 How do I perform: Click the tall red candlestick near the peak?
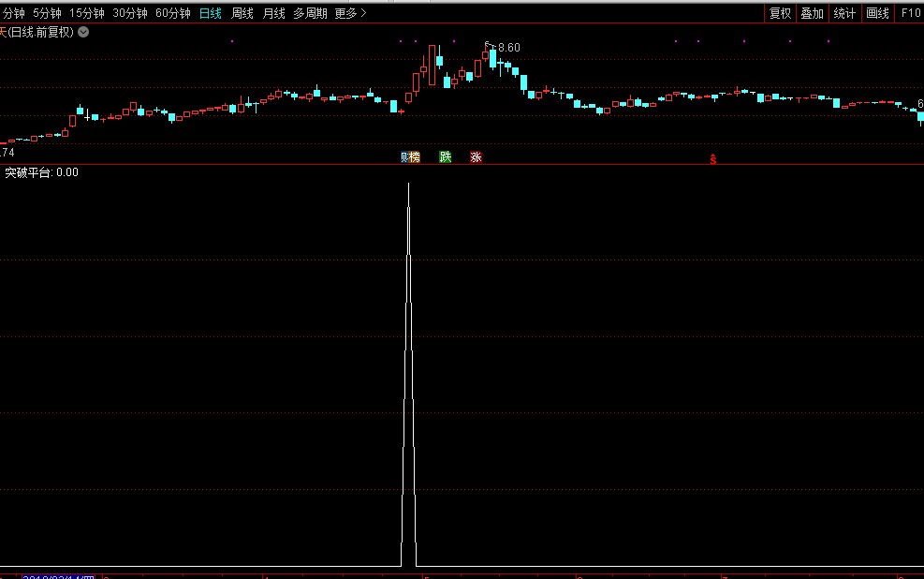[x=433, y=65]
